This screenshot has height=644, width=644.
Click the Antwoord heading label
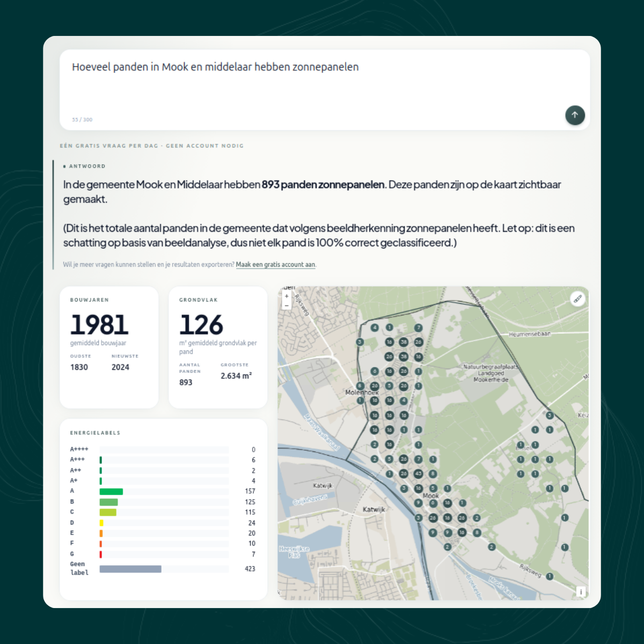click(87, 166)
